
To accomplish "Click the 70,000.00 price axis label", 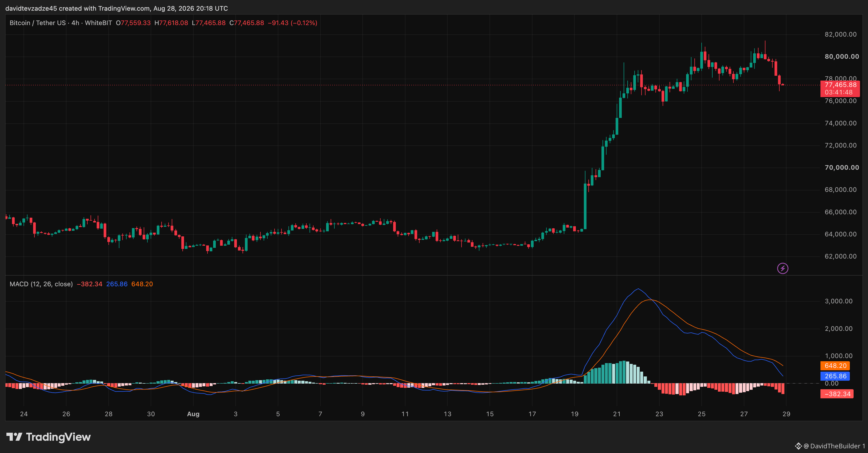I will coord(842,168).
